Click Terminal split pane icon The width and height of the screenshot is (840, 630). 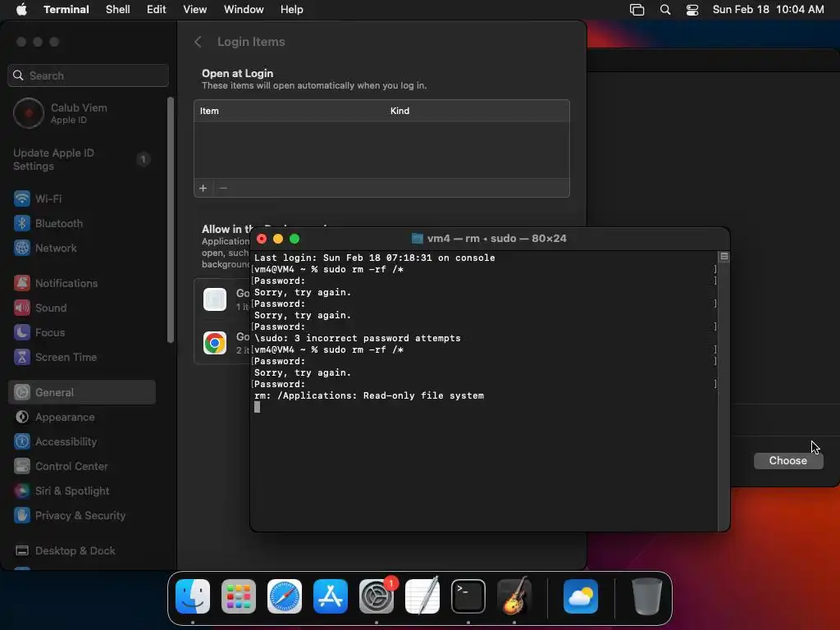click(724, 257)
